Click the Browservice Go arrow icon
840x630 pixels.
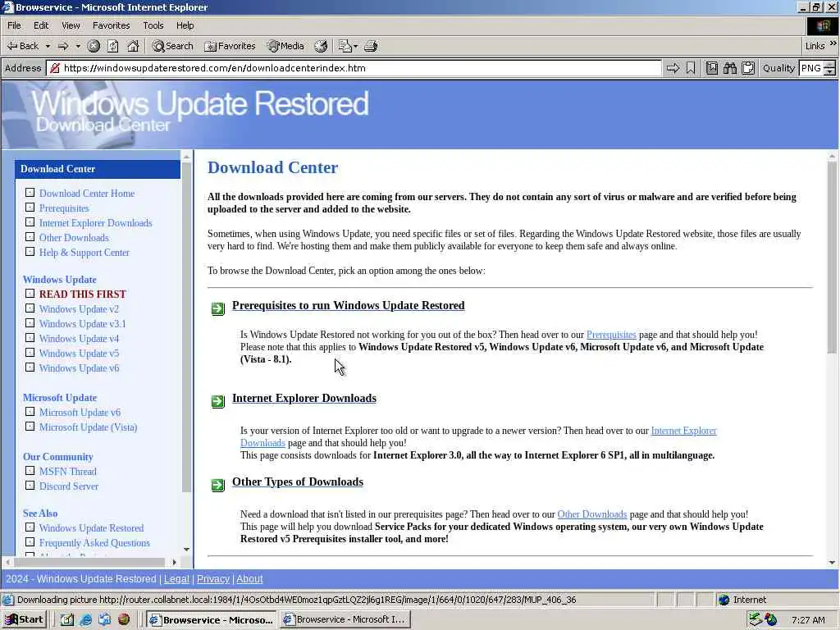[x=673, y=68]
